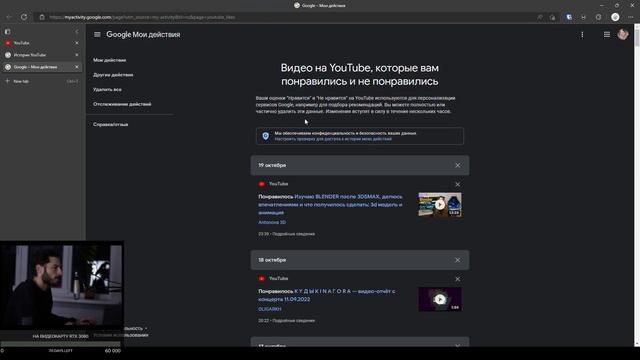Screen dimensions: 640x360
Task: Select Удалить все in the sidebar
Action: click(107, 89)
